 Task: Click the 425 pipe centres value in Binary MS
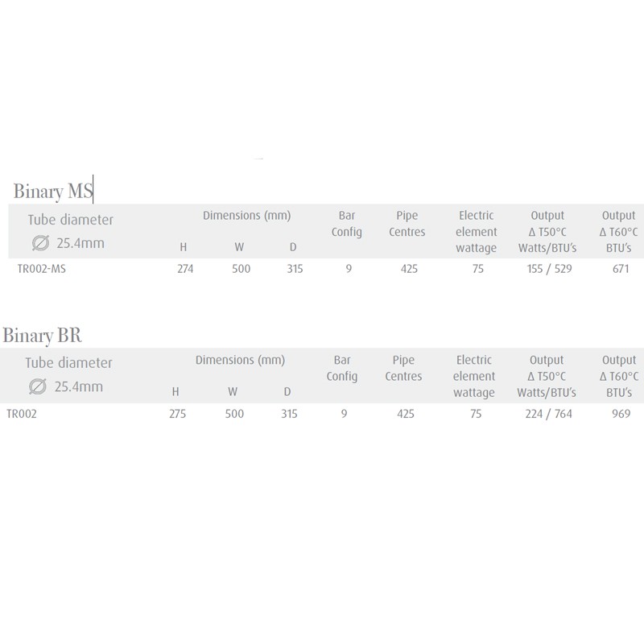(409, 269)
